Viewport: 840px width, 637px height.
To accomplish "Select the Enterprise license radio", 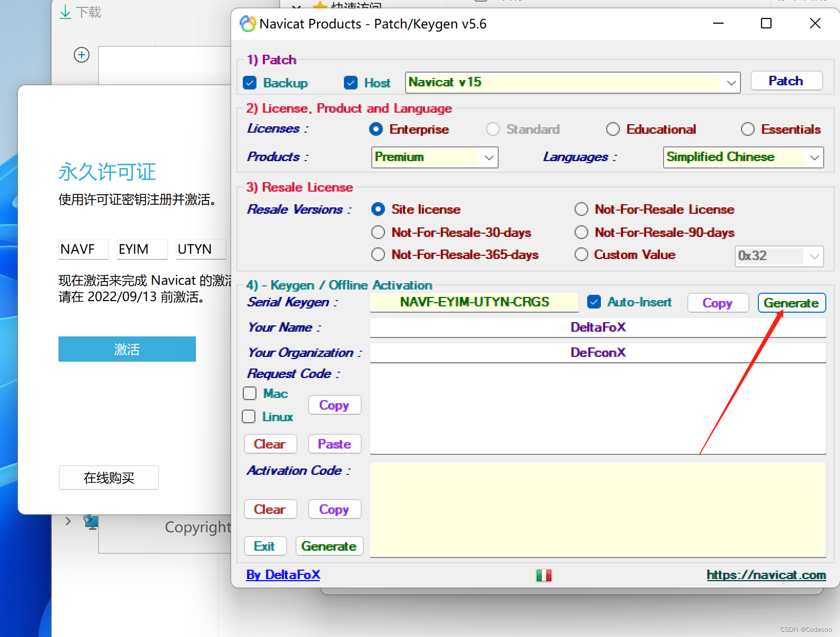I will [x=376, y=129].
